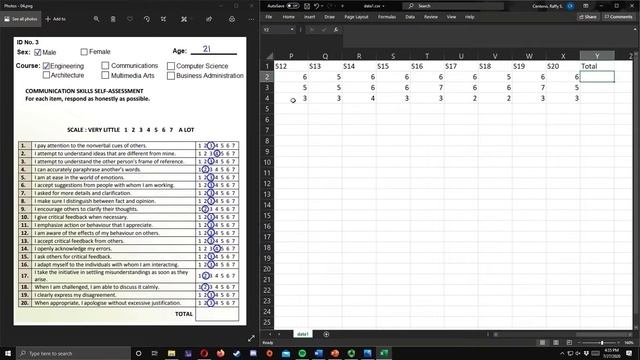The height and width of the screenshot is (360, 640).
Task: Click the zoom percentage in status bar
Action: pos(629,342)
